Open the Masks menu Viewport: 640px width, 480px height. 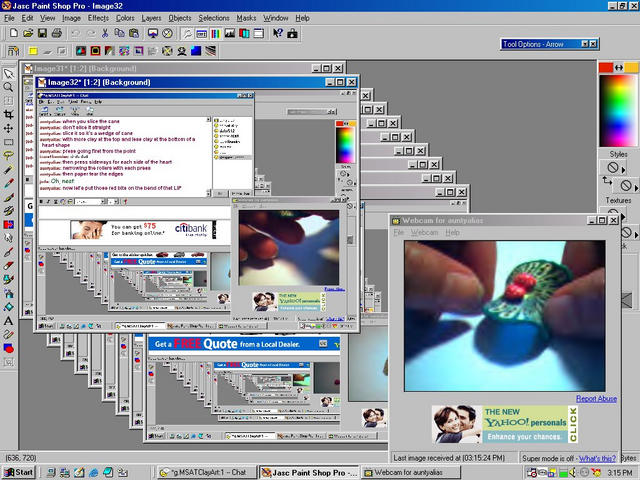(246, 18)
